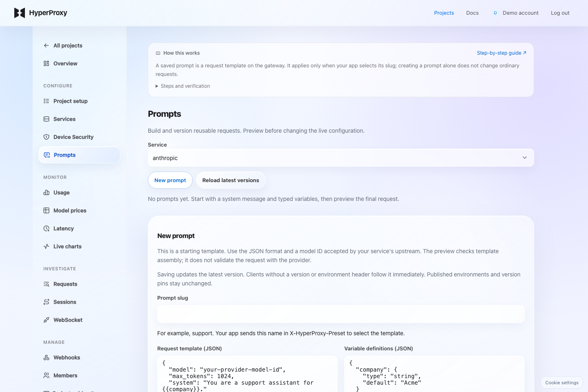The height and width of the screenshot is (392, 588).
Task: Click the Services server icon
Action: (x=46, y=119)
